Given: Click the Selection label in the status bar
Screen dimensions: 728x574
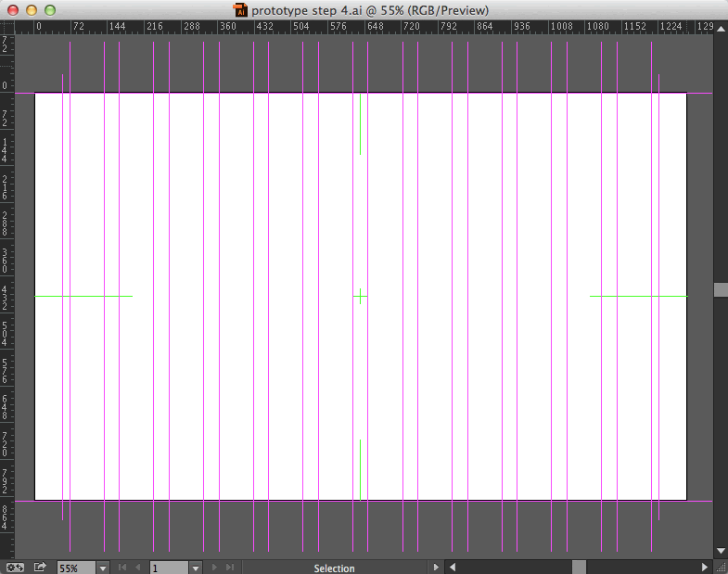Looking at the screenshot, I should pyautogui.click(x=334, y=568).
